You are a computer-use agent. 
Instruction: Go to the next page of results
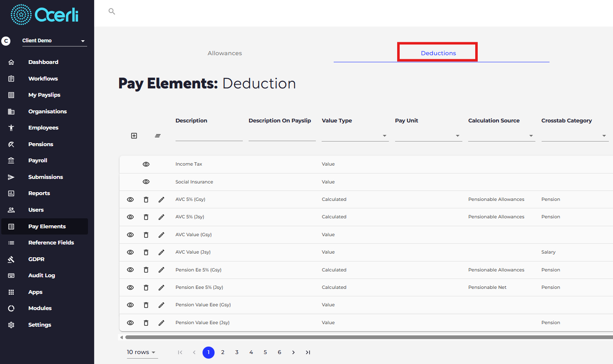pos(293,352)
